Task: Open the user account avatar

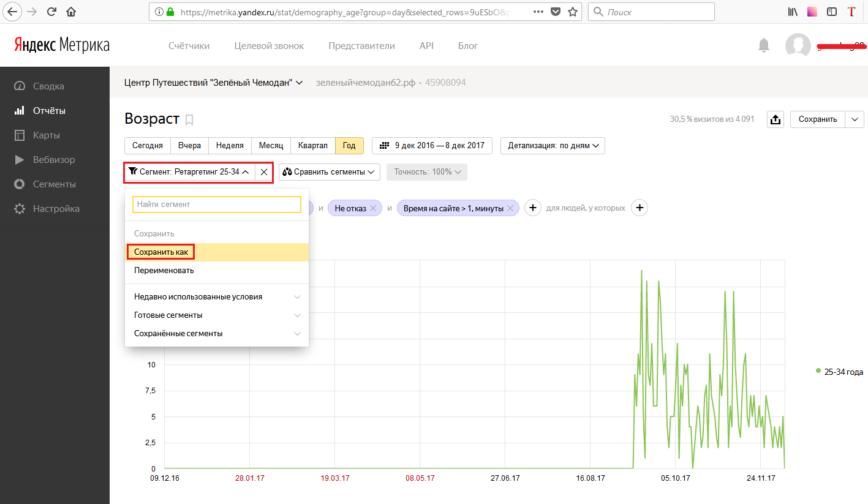Action: click(x=798, y=46)
